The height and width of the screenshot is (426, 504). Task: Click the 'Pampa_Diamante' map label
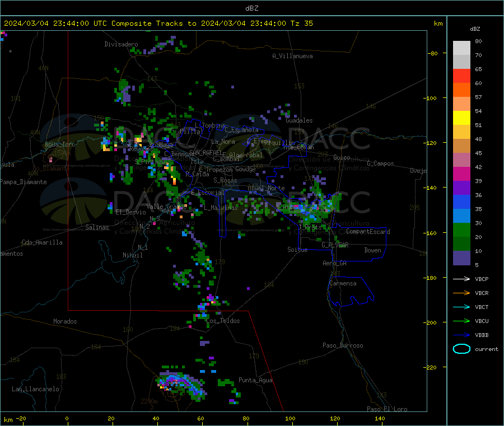pyautogui.click(x=24, y=182)
